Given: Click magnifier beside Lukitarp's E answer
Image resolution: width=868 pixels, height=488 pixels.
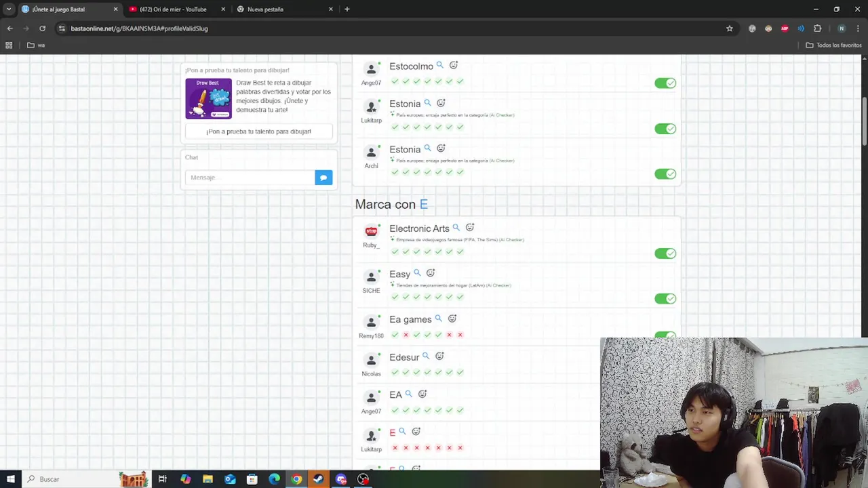Looking at the screenshot, I should coord(402,431).
